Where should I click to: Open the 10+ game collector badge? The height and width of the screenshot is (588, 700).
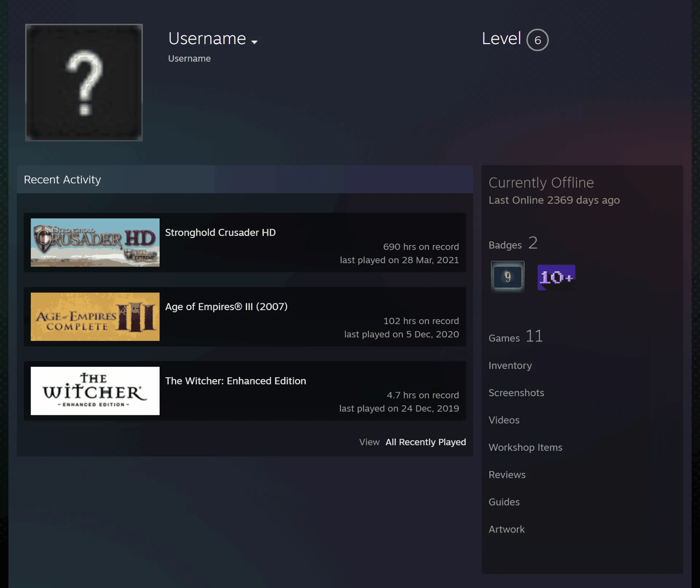pyautogui.click(x=556, y=277)
